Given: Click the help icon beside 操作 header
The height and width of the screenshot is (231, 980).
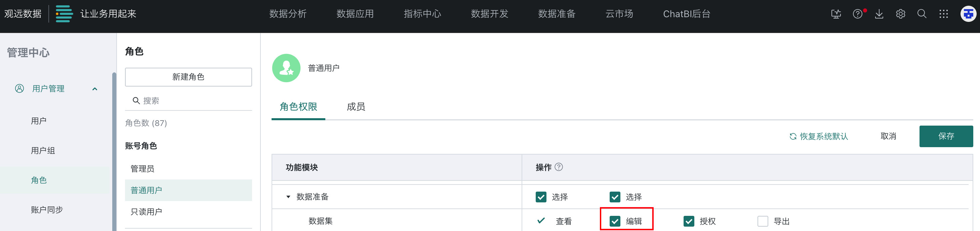Looking at the screenshot, I should [559, 167].
